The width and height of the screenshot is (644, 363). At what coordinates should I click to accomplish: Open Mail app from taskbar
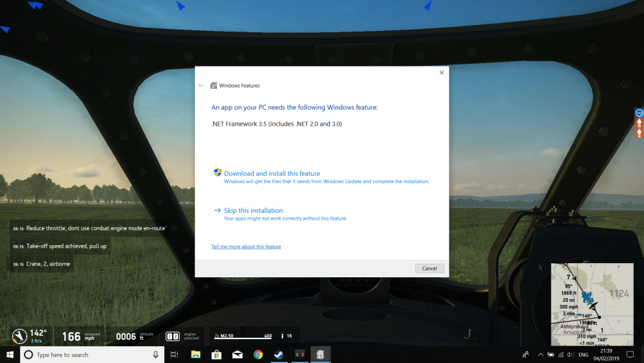[x=238, y=355]
